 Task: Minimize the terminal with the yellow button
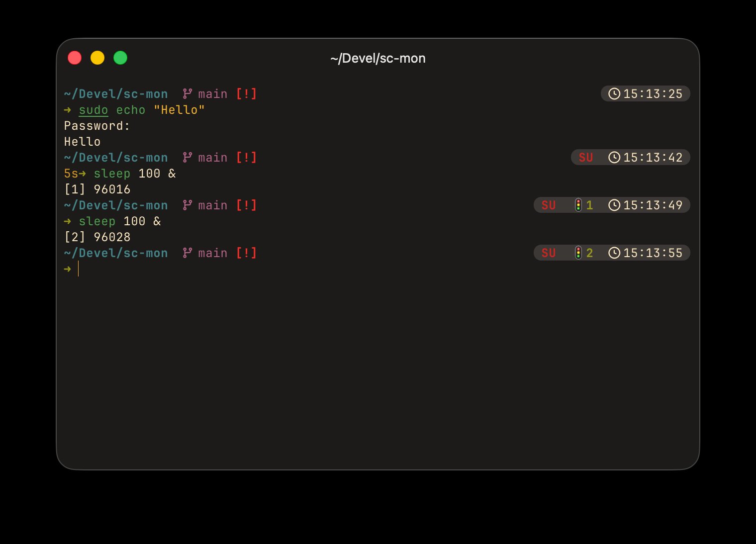coord(97,58)
